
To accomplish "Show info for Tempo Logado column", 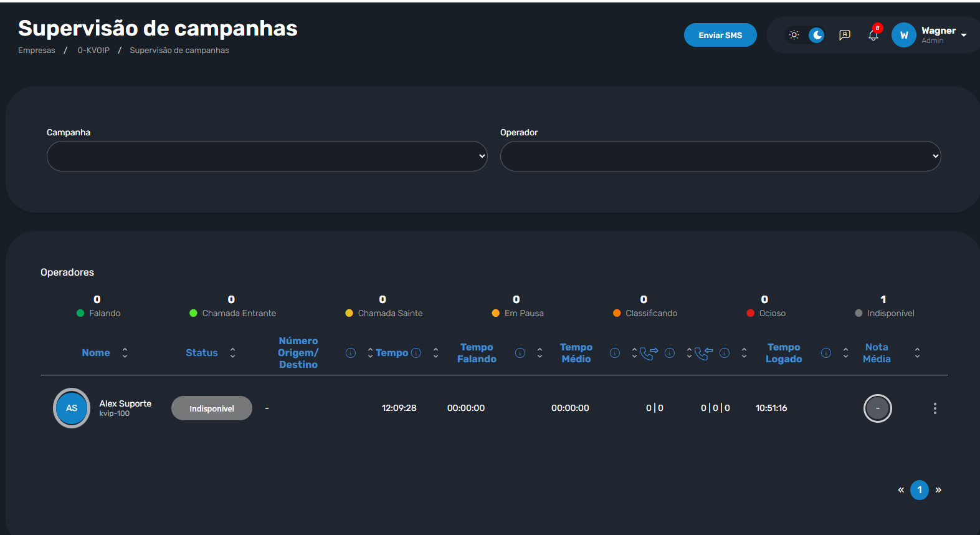I will tap(826, 353).
